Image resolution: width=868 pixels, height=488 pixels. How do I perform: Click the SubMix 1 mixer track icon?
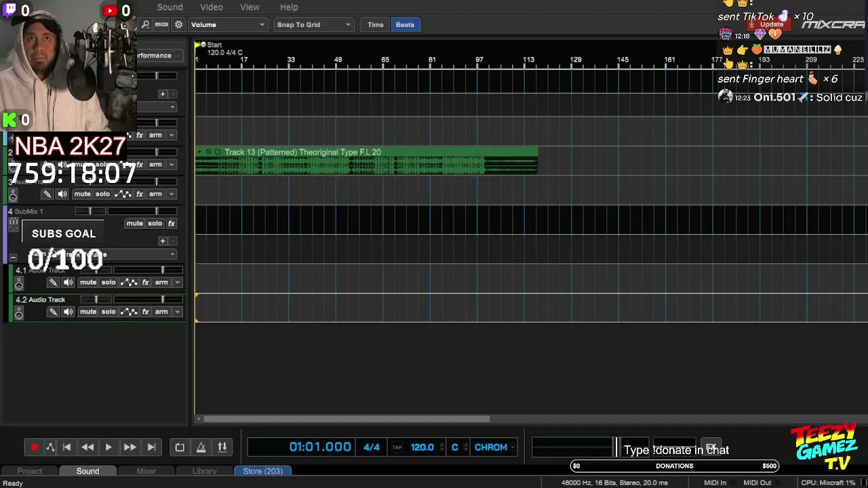(x=13, y=224)
